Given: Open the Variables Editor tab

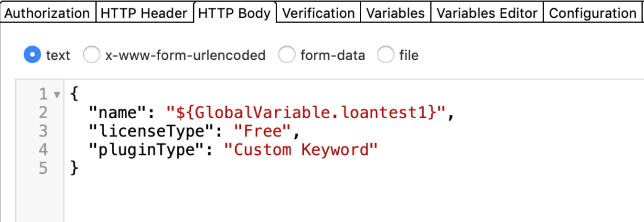Looking at the screenshot, I should [487, 13].
